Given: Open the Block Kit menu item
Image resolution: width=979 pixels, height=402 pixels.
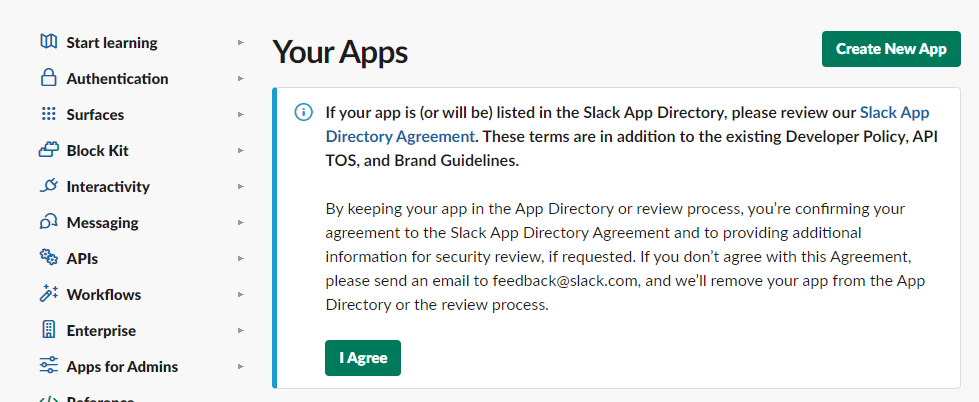Looking at the screenshot, I should (97, 150).
